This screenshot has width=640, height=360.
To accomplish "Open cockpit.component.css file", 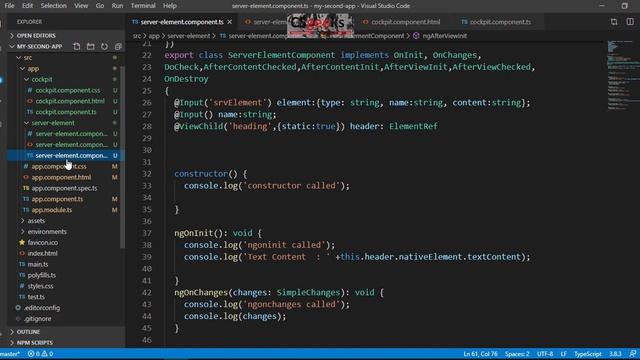I will point(68,90).
